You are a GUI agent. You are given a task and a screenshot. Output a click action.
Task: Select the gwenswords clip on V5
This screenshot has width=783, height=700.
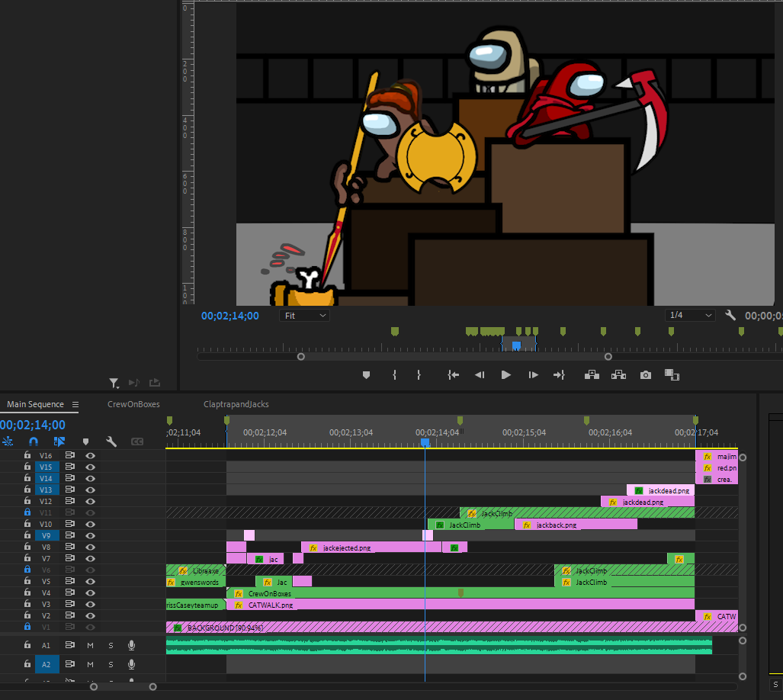coord(196,582)
